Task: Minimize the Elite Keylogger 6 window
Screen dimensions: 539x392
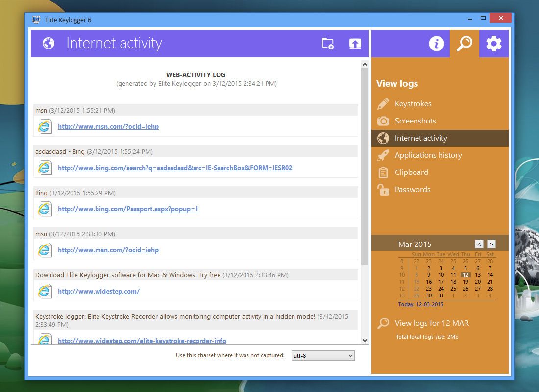Action: point(470,19)
